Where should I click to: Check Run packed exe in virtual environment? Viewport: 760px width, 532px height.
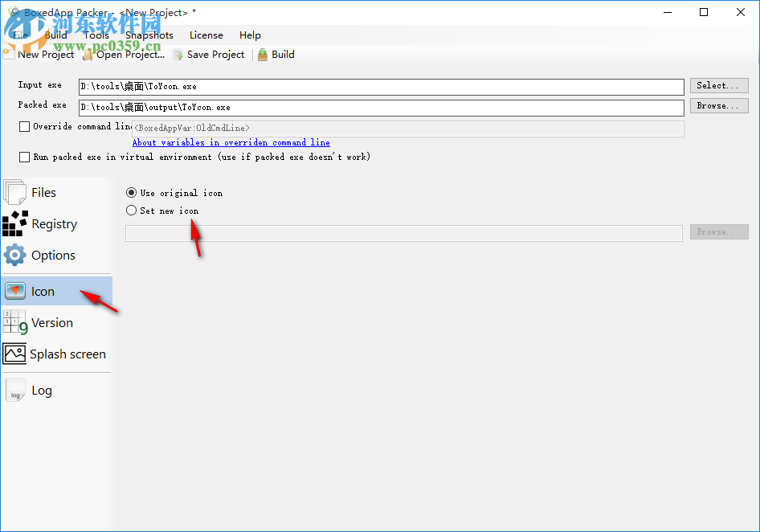click(x=23, y=157)
